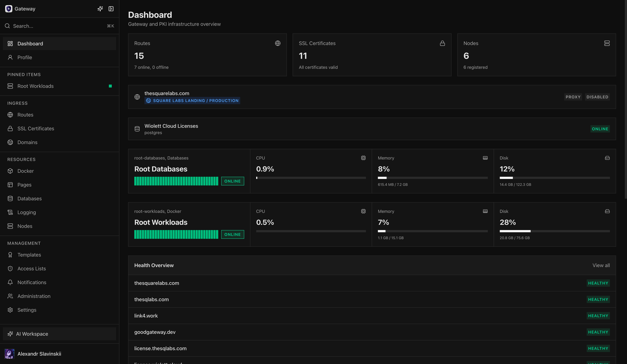Click link4.work in Health Overview

pos(146,316)
